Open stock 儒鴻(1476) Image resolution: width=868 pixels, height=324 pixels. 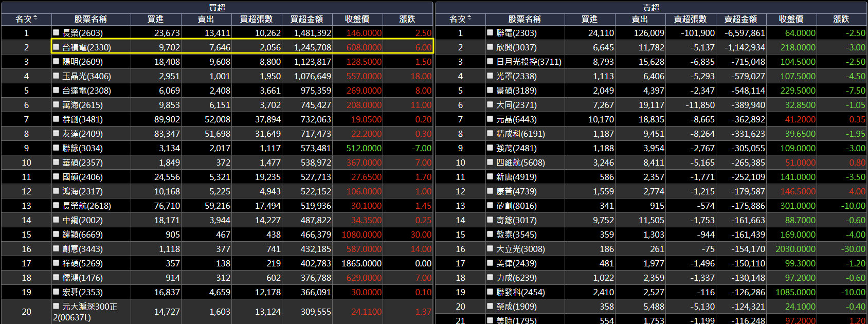82,278
